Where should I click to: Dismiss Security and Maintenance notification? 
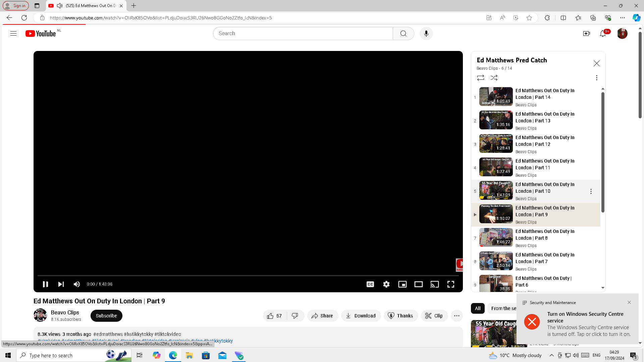pyautogui.click(x=629, y=302)
